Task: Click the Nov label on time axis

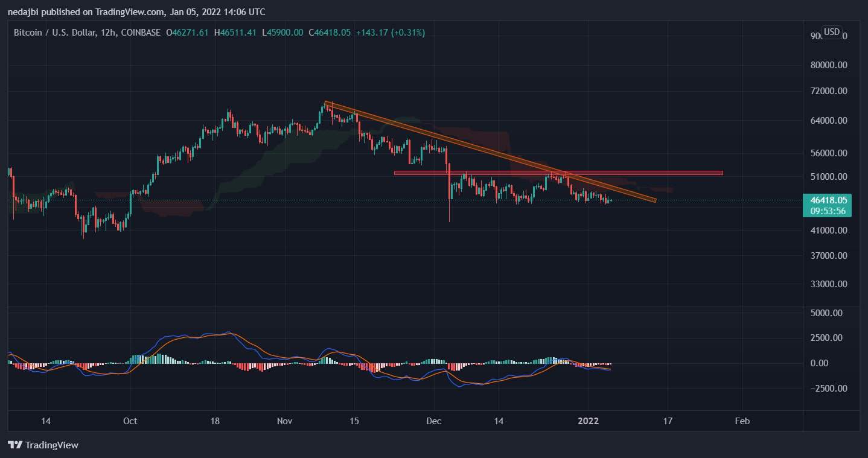Action: pos(286,421)
